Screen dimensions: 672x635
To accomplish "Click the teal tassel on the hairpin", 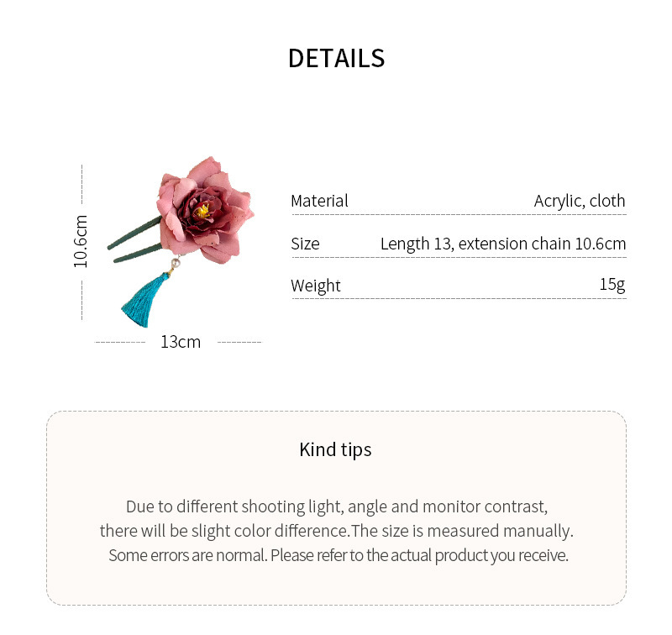I will pos(138,304).
